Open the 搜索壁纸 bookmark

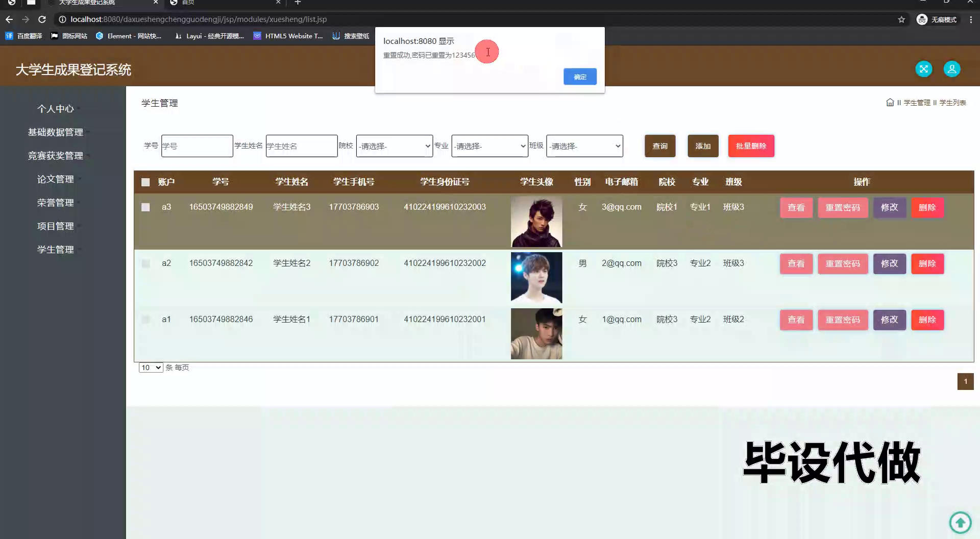pyautogui.click(x=351, y=36)
